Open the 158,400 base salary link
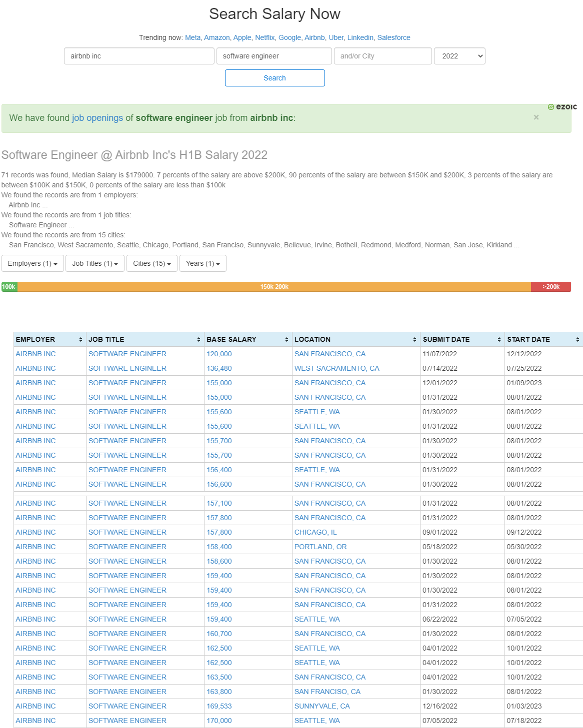Viewport: 583px width, 728px height. pos(219,547)
